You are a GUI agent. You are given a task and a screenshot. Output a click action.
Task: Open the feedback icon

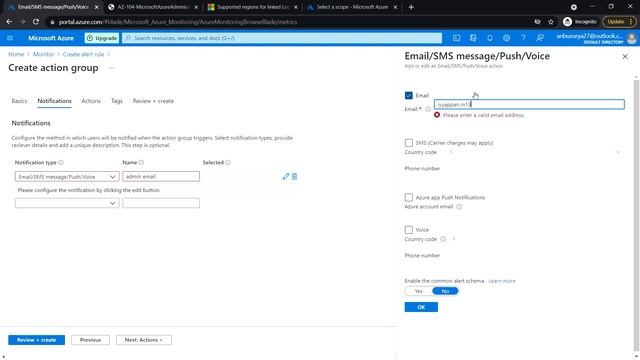pos(540,38)
